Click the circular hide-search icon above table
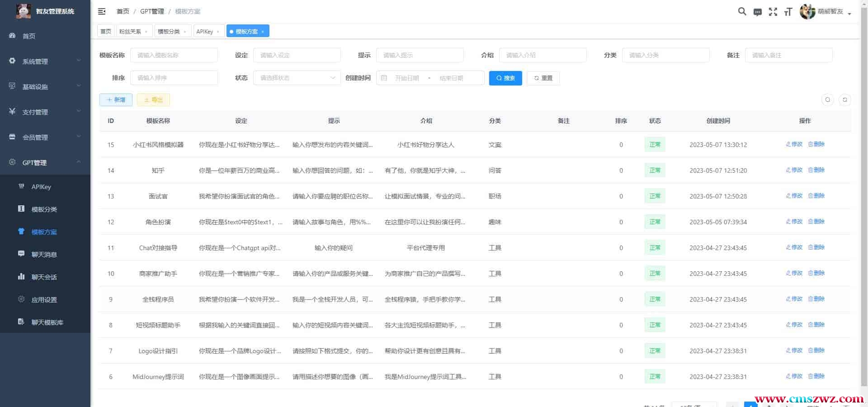This screenshot has height=407, width=868. [x=828, y=100]
